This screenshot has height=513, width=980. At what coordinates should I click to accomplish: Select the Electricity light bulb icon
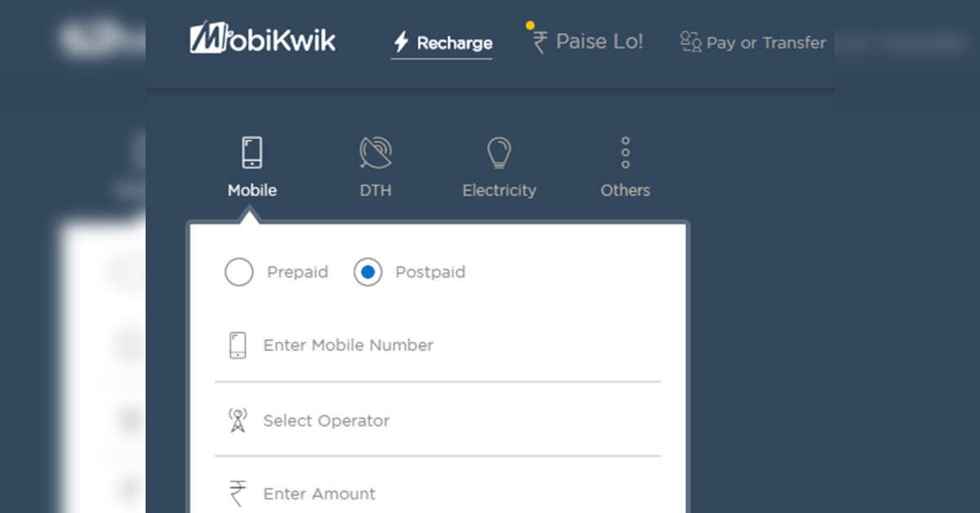pos(499,153)
